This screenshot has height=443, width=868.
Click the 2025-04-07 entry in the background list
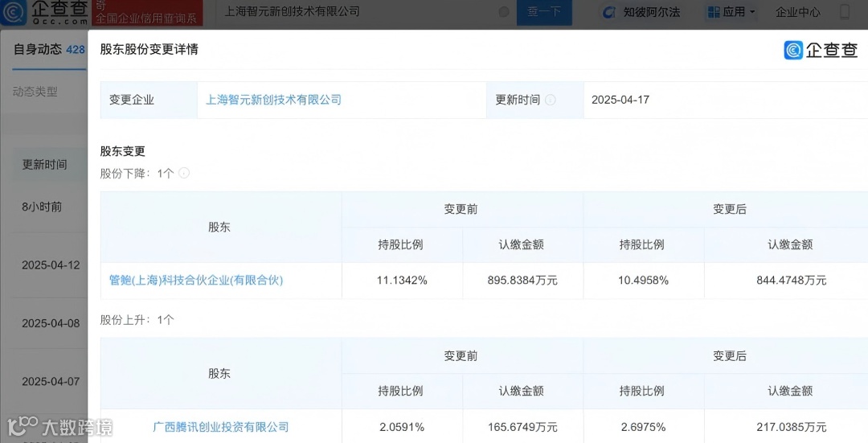[x=51, y=382]
